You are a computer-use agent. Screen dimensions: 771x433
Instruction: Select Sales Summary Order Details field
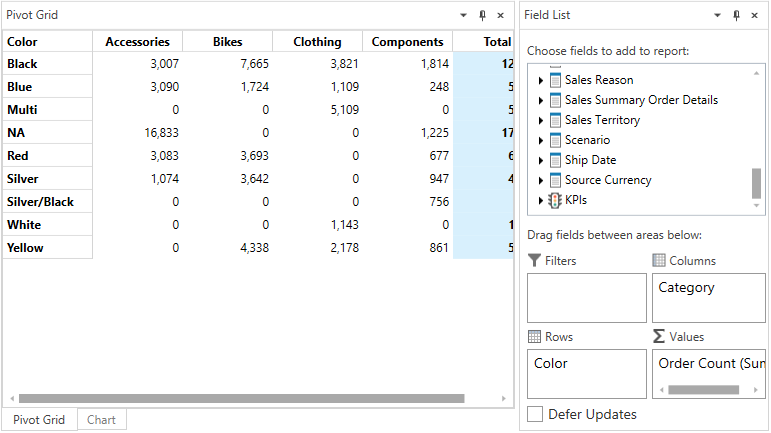pos(641,100)
